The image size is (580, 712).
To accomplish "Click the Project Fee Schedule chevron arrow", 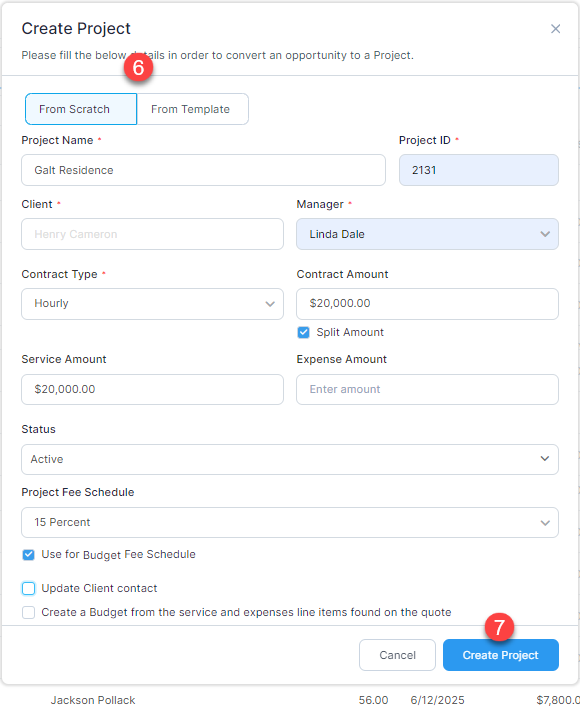I will [545, 523].
